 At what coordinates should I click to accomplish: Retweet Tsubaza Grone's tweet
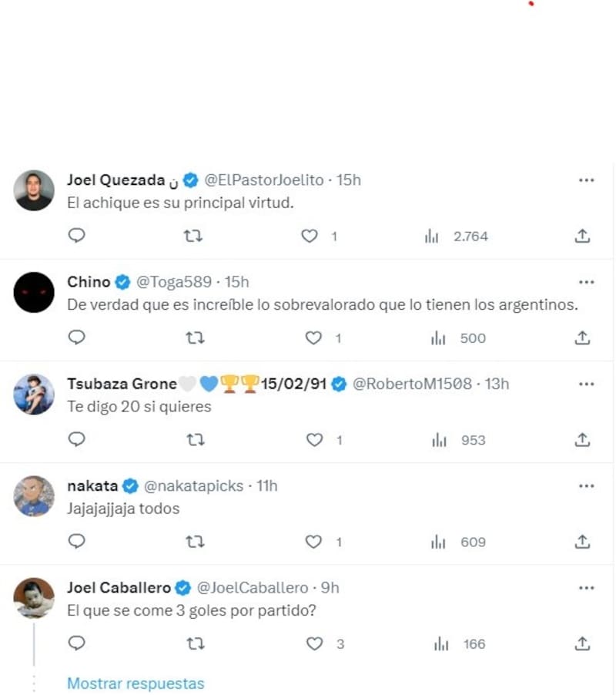[195, 440]
